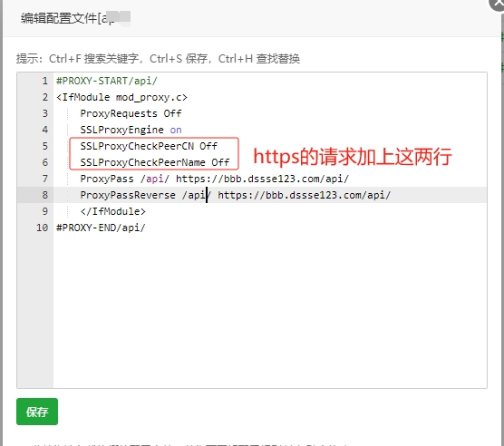Click line 1 #PROXY-START/api/ comment
The image size is (504, 446).
107,81
